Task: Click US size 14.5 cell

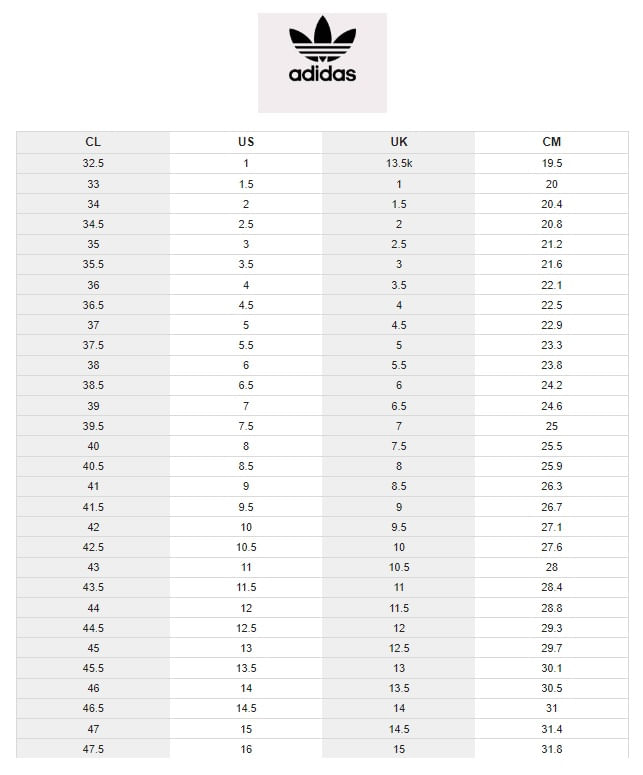Action: (x=246, y=708)
